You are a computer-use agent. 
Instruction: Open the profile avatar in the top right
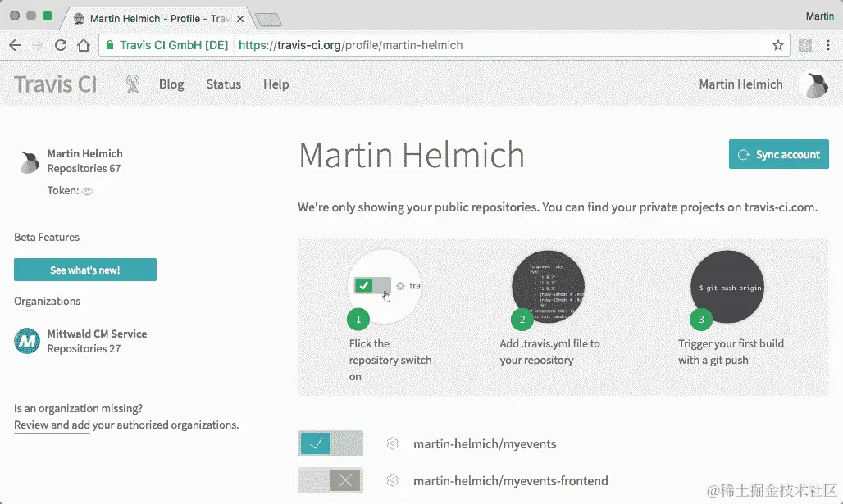click(x=814, y=85)
